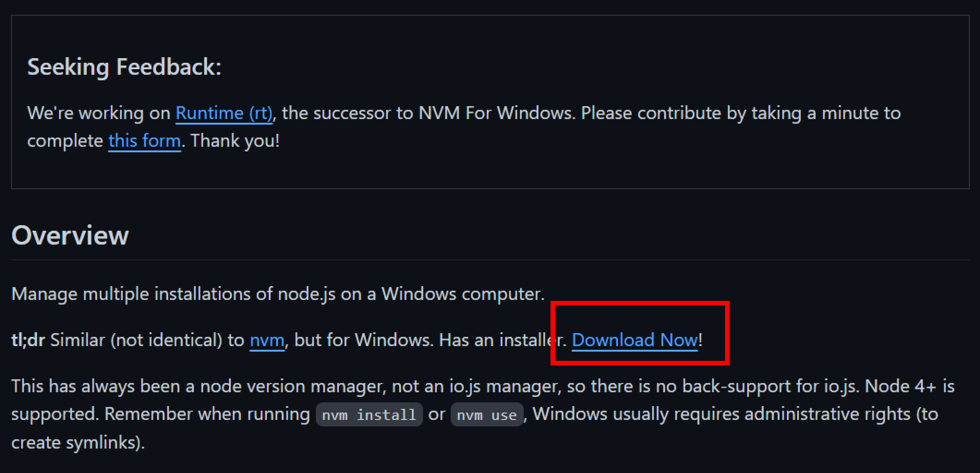Click the "create symlinks)." text

[78, 443]
